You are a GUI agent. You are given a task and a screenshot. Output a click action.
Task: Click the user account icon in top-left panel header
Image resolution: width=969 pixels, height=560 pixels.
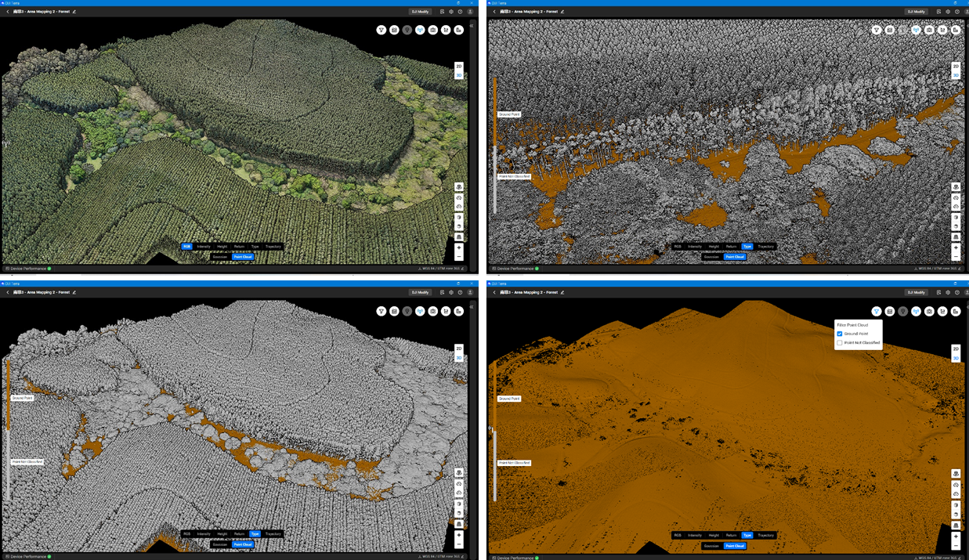pyautogui.click(x=470, y=12)
